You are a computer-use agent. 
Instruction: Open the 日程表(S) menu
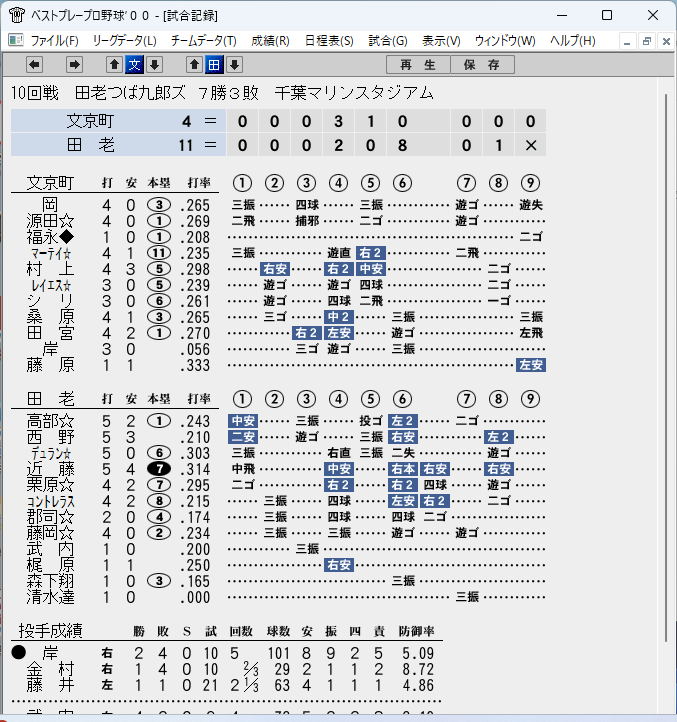tap(329, 41)
